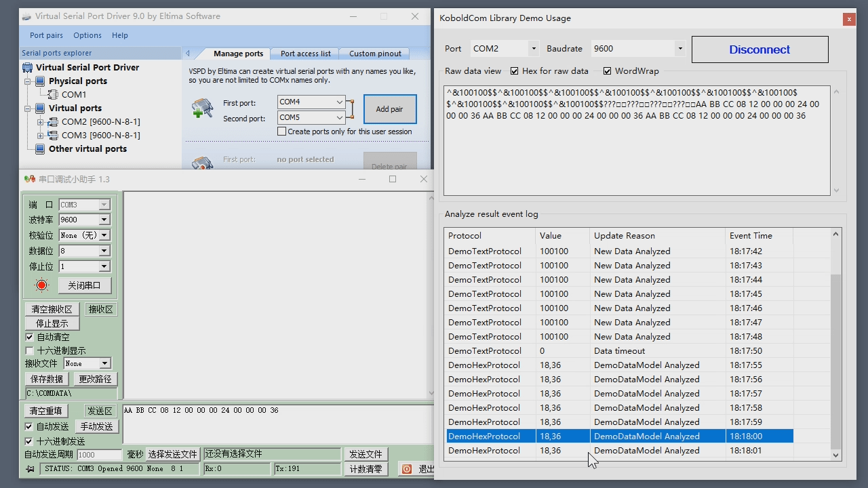
Task: Select the Data timeout row at 18:17:50
Action: 619,351
